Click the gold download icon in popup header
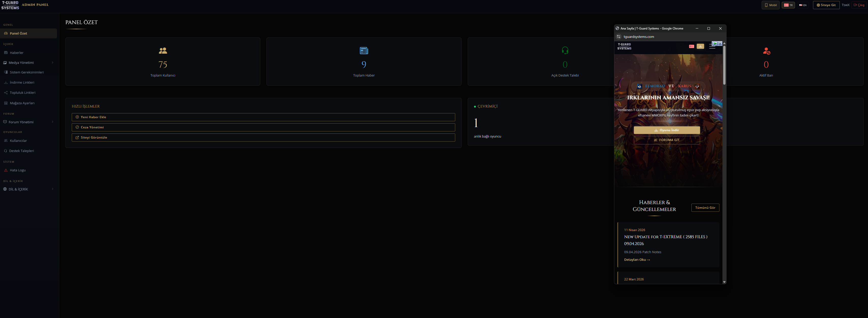This screenshot has height=318, width=868. [700, 47]
